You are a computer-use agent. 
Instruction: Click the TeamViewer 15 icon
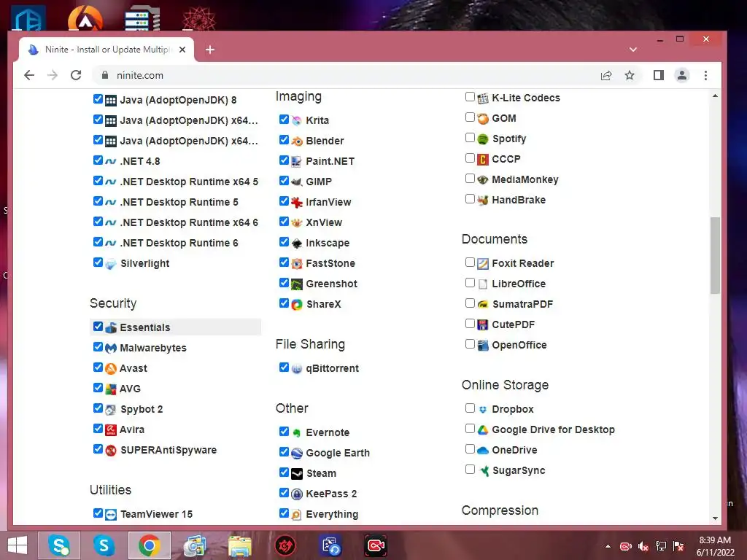[x=111, y=515]
